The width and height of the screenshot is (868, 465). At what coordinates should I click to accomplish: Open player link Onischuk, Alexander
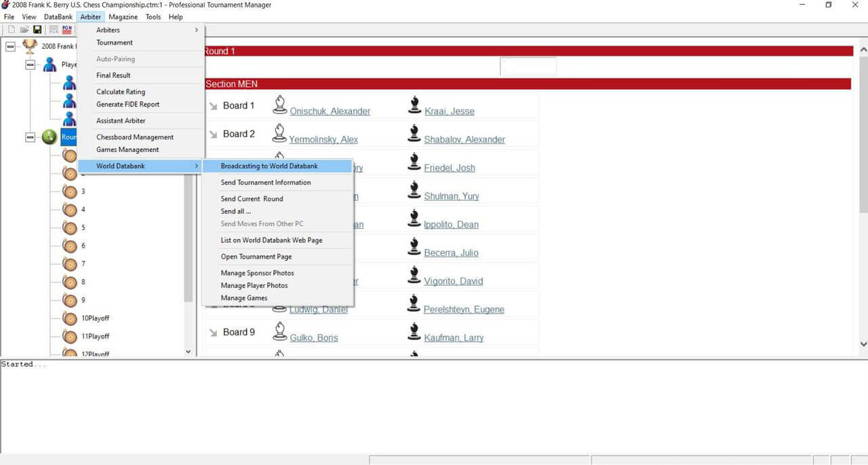(330, 111)
